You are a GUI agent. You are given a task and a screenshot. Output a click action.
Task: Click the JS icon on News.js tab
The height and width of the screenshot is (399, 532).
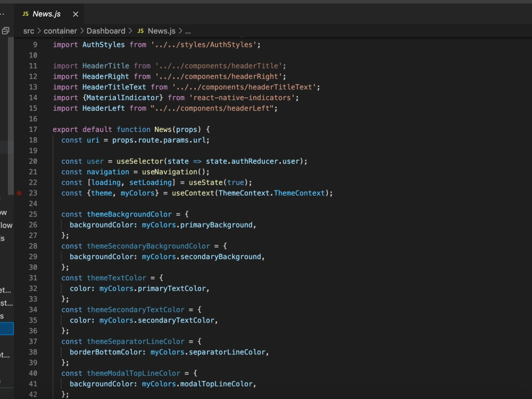click(x=26, y=14)
